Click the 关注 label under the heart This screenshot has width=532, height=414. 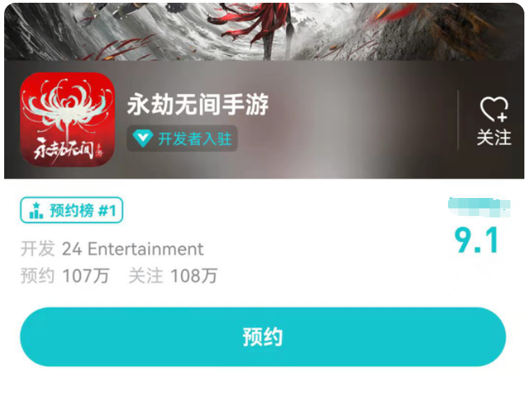494,138
